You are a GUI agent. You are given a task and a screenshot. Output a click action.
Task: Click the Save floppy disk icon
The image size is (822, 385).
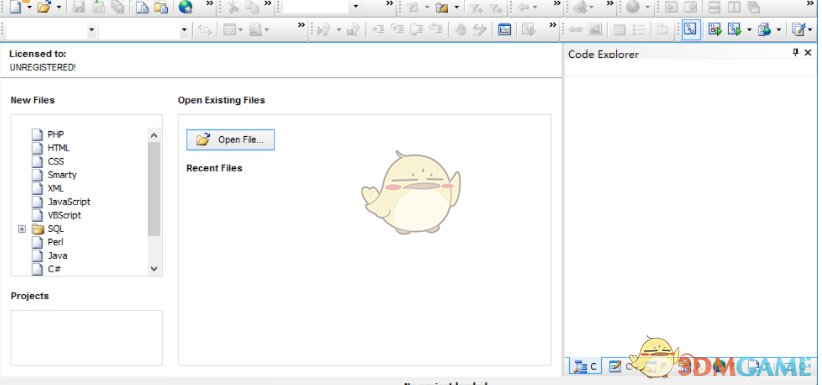pyautogui.click(x=79, y=7)
